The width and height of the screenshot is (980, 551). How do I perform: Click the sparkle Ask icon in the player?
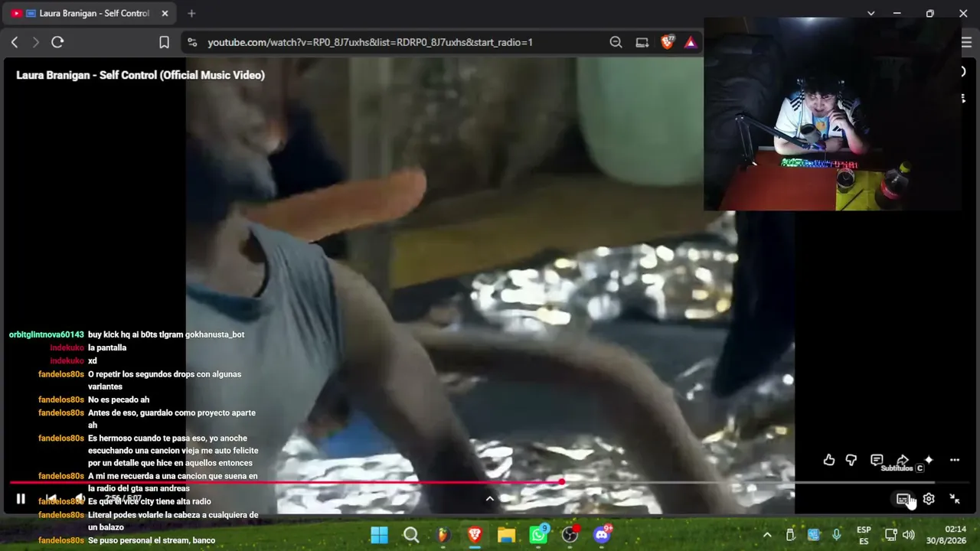click(x=929, y=460)
